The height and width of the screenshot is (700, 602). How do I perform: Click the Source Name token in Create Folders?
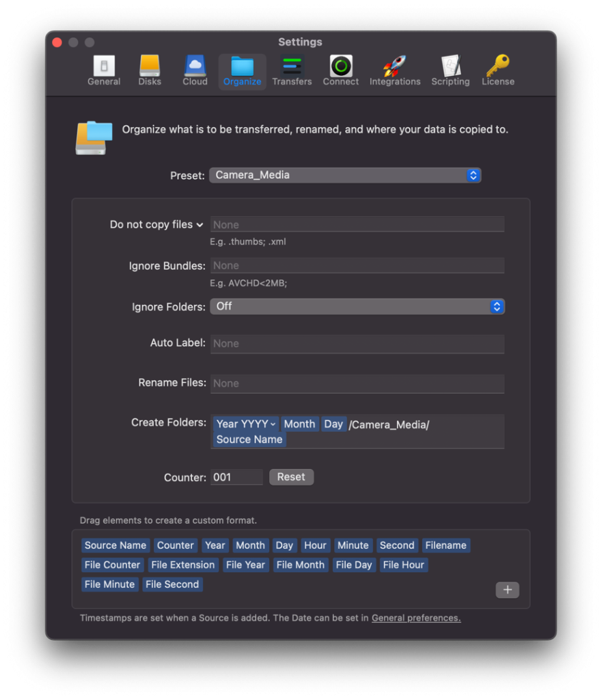tap(249, 440)
